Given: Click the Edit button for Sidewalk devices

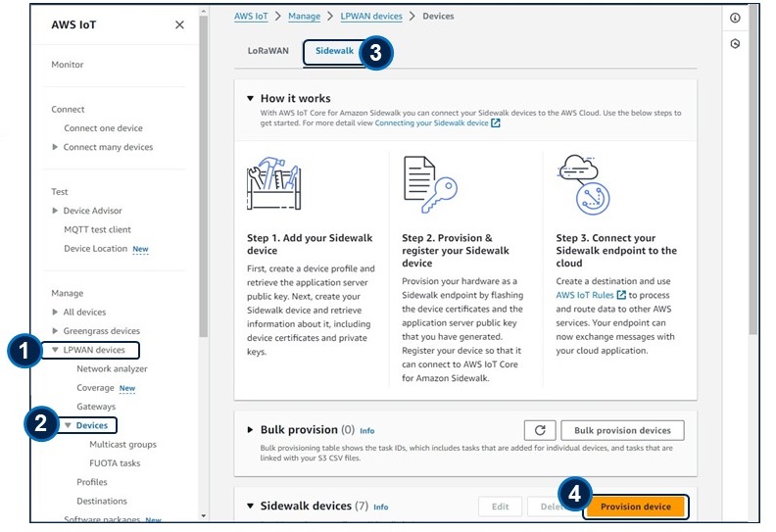Looking at the screenshot, I should (x=500, y=507).
